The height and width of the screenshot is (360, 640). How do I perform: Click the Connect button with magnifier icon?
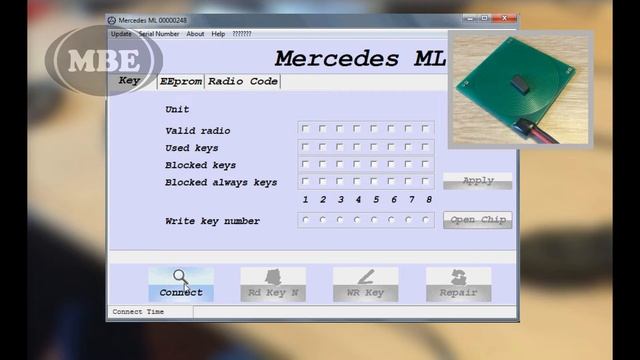point(181,284)
